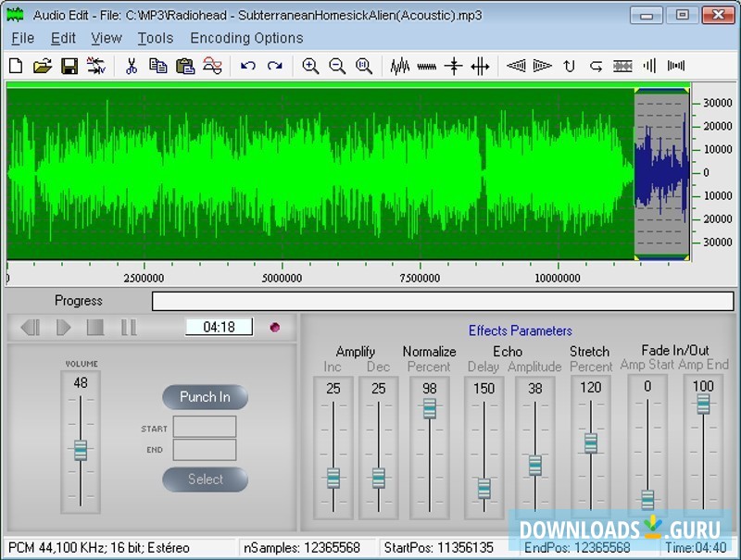
Task: Click the Punch In button
Action: click(x=205, y=397)
